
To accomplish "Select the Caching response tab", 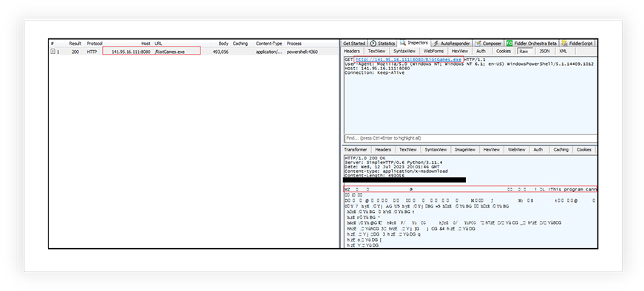I will point(560,150).
